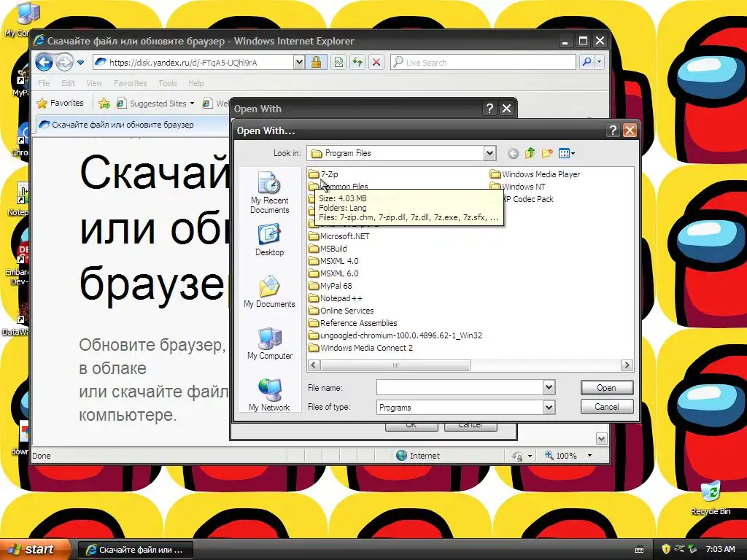Click the Open button in dialog
Screen dimensions: 747x560
coord(606,388)
